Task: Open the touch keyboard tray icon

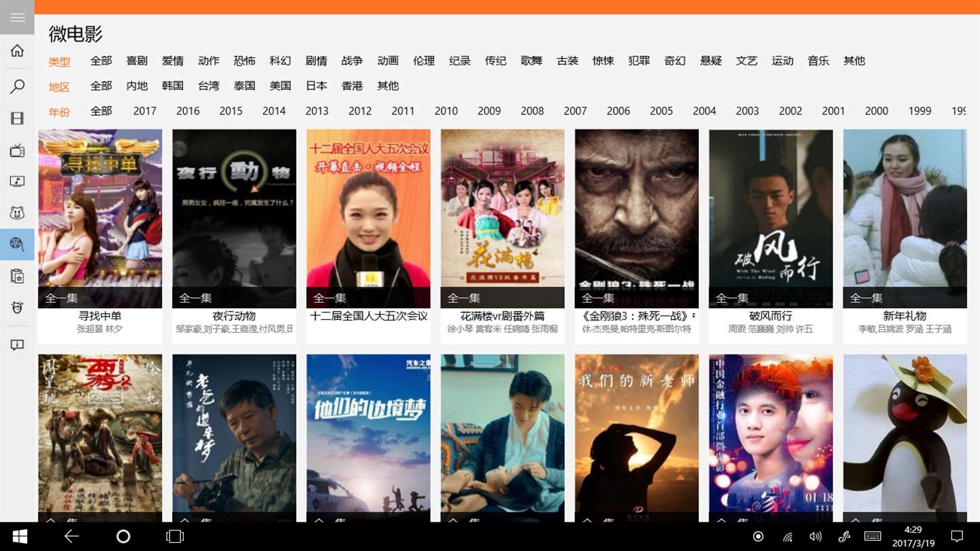Action: [872, 537]
